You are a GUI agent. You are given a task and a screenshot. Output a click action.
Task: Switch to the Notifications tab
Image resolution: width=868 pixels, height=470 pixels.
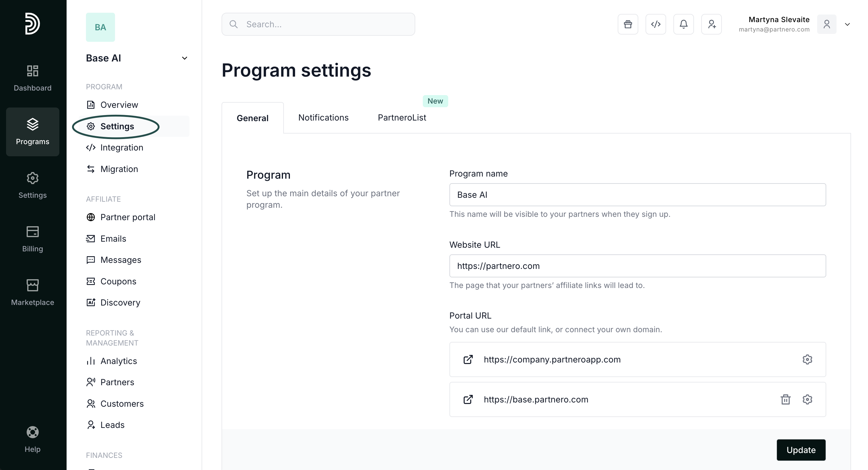coord(323,118)
